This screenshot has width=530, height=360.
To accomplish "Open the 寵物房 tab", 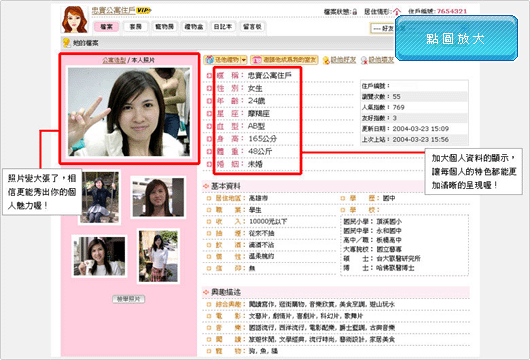I will [165, 27].
